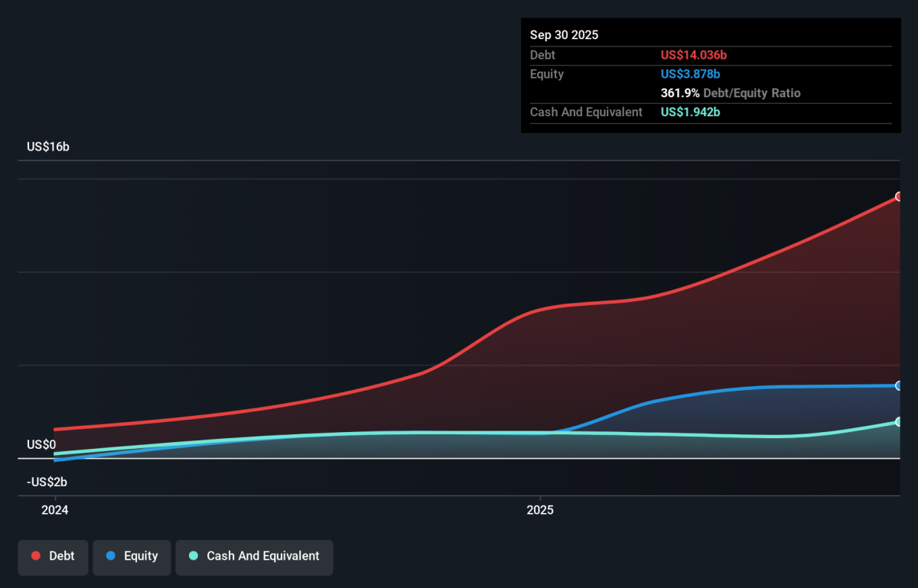Image resolution: width=918 pixels, height=588 pixels.
Task: Select the 2025 x-axis label
Action: tap(540, 510)
